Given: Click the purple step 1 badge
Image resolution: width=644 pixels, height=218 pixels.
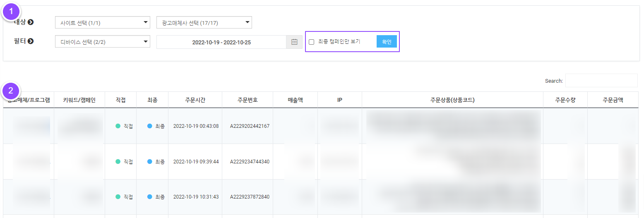Looking at the screenshot, I should coord(11,12).
